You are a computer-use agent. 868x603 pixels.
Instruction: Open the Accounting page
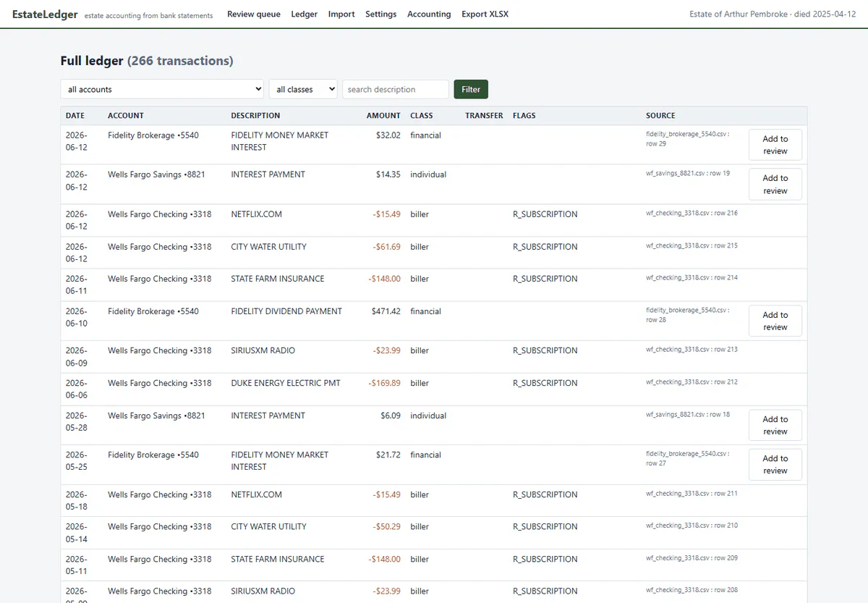(429, 14)
